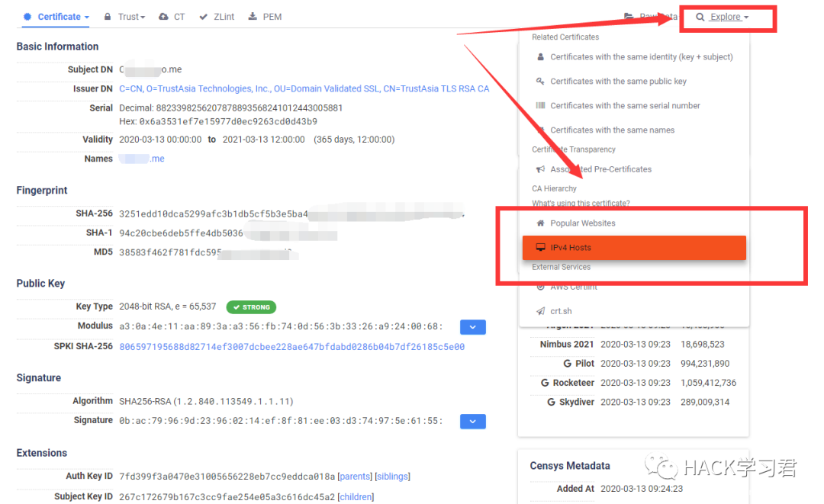Image resolution: width=824 pixels, height=504 pixels.
Task: Click the SHA-1 fingerprint value
Action: pyautogui.click(x=228, y=233)
